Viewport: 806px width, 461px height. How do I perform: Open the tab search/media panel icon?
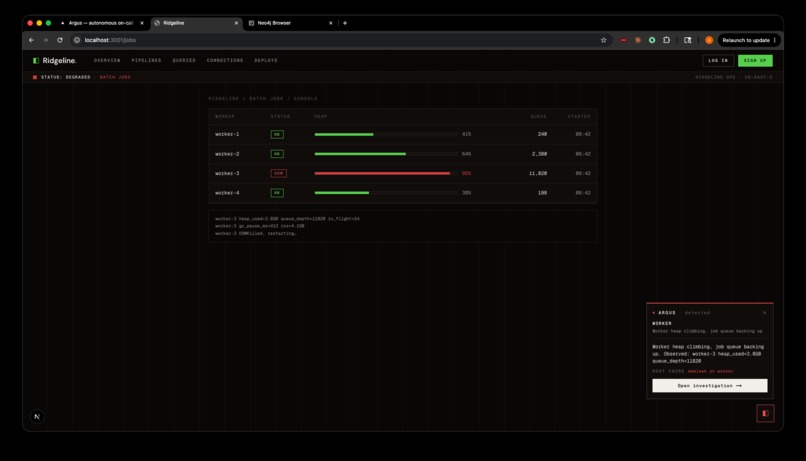[687, 40]
